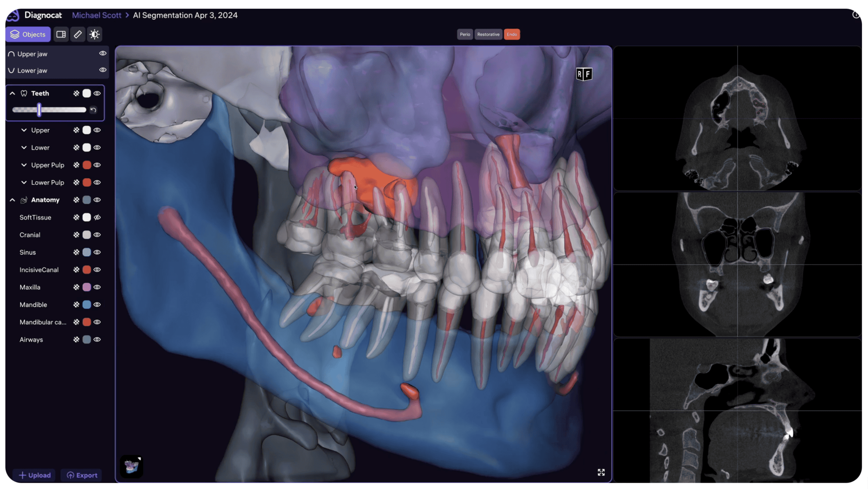The image size is (868, 489).
Task: Expand the Upper Pulp group
Action: [24, 165]
